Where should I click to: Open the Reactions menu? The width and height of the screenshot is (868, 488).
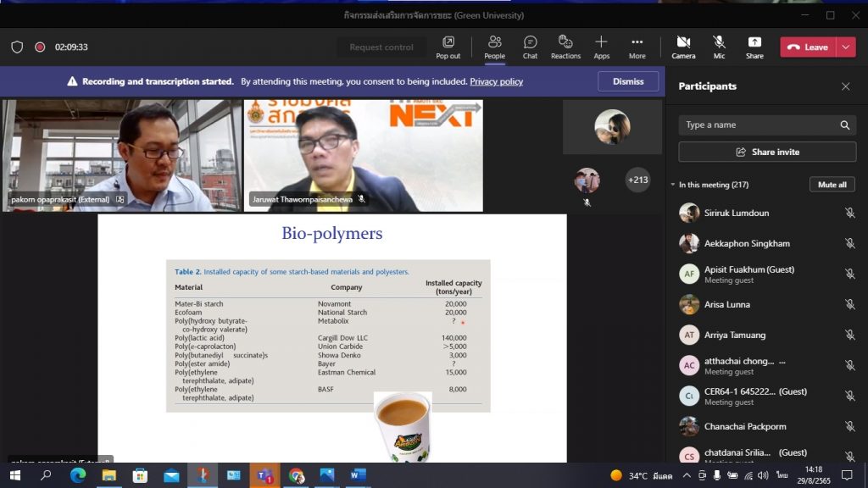[565, 47]
